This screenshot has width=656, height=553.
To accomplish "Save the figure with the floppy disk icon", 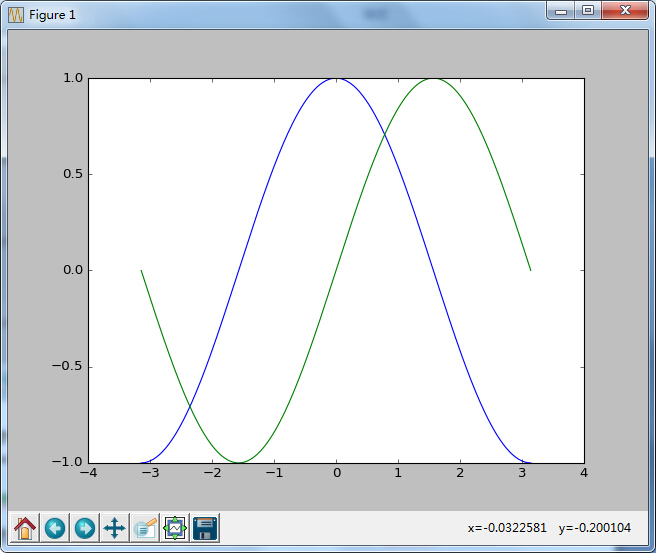I will tap(205, 528).
